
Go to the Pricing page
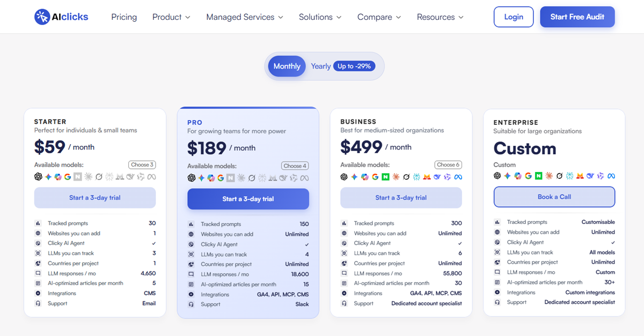(x=124, y=17)
